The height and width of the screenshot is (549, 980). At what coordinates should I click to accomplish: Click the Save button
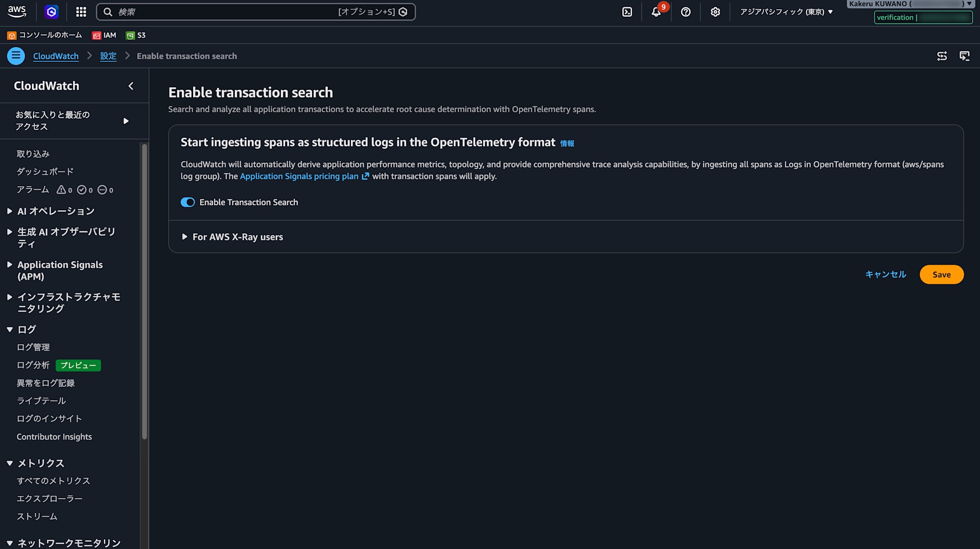coord(942,274)
